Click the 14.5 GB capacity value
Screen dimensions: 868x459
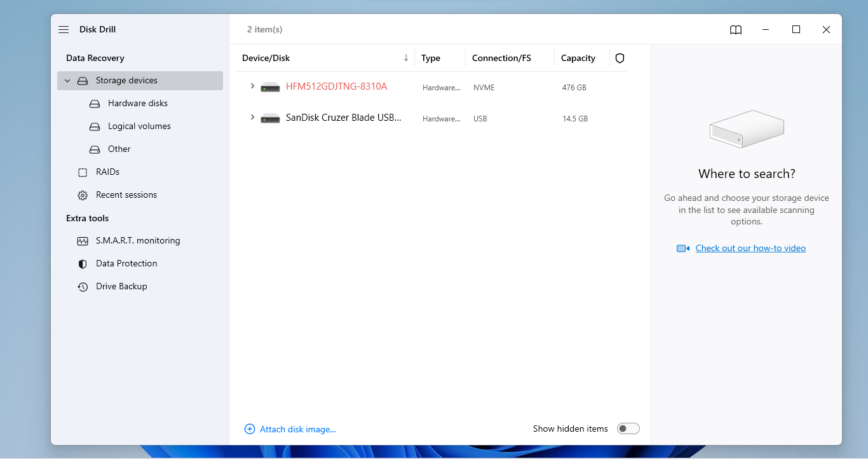(x=575, y=119)
